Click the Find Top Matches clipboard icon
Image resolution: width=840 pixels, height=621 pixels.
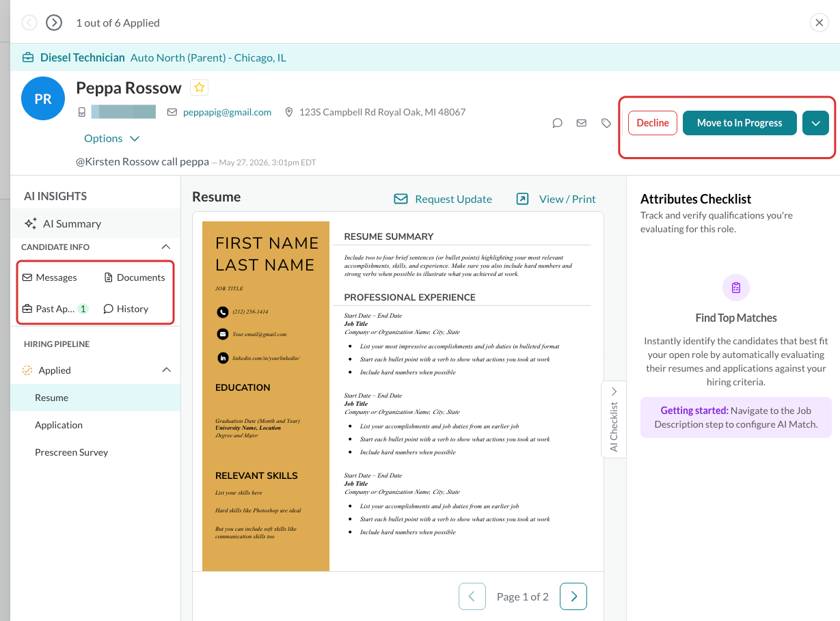(736, 288)
